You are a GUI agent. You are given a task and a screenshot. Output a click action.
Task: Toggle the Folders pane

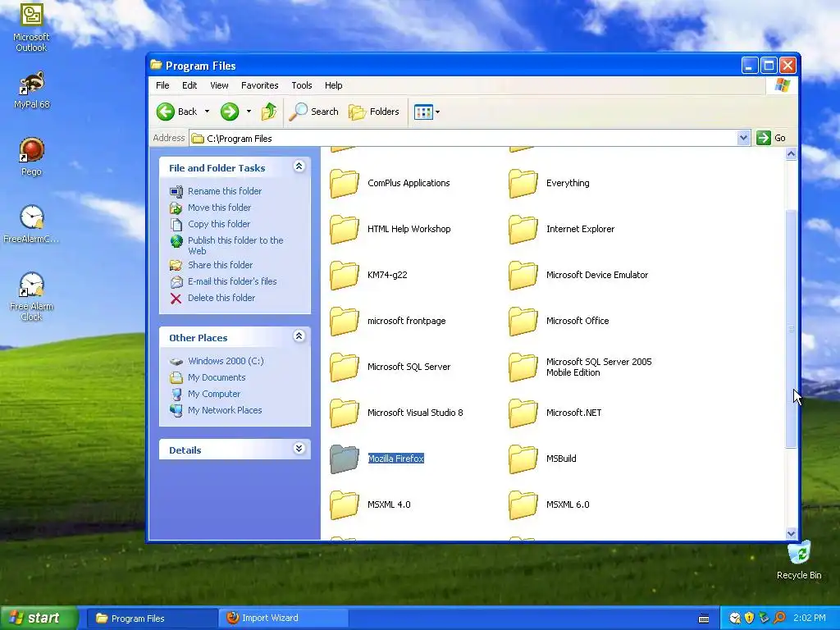coord(374,112)
